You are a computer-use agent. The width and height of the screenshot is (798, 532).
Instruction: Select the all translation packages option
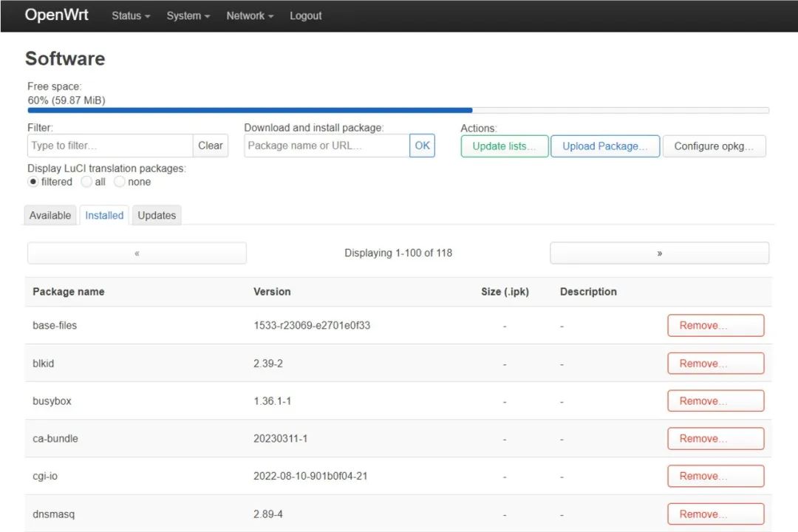pyautogui.click(x=86, y=182)
